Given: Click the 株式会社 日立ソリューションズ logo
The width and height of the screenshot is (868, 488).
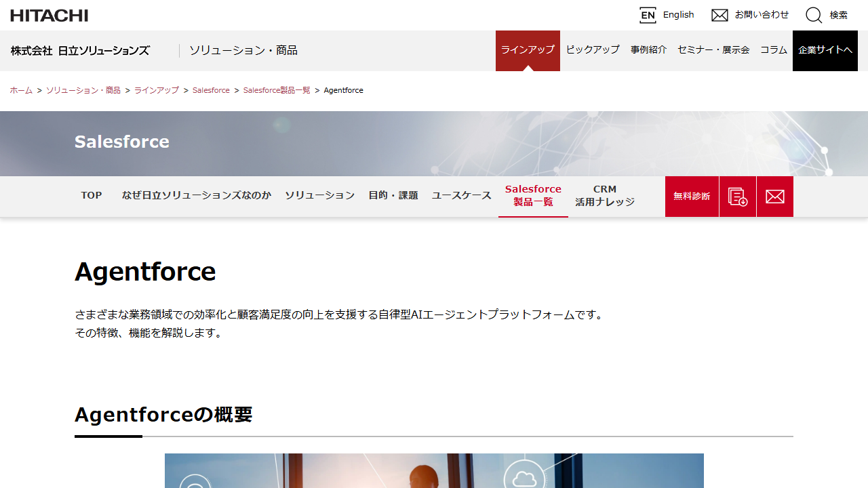Looking at the screenshot, I should click(x=80, y=51).
